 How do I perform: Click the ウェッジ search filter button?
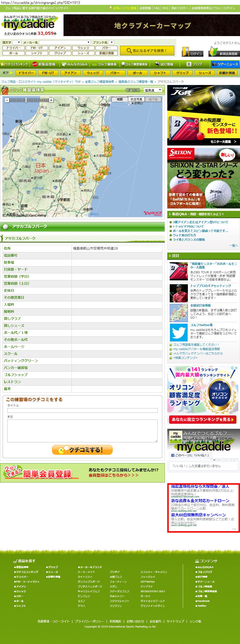coord(83,48)
